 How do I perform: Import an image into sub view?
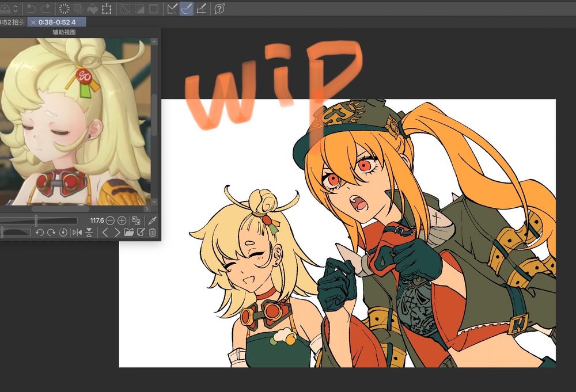(x=128, y=233)
